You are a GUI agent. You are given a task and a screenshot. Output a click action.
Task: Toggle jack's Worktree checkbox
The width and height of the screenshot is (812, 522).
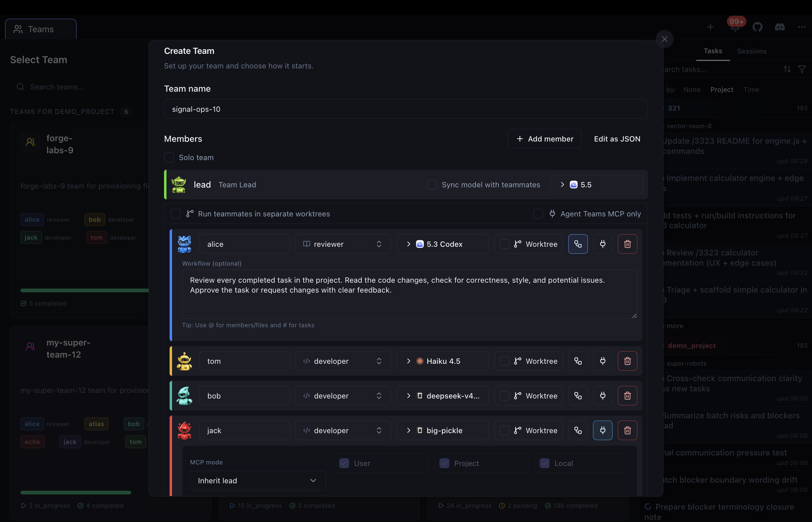tap(504, 430)
